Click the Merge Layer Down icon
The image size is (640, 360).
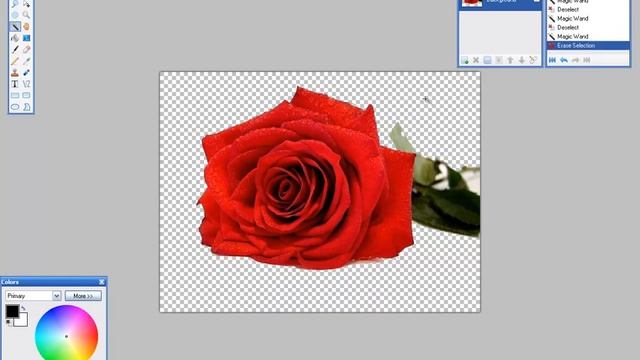499,60
